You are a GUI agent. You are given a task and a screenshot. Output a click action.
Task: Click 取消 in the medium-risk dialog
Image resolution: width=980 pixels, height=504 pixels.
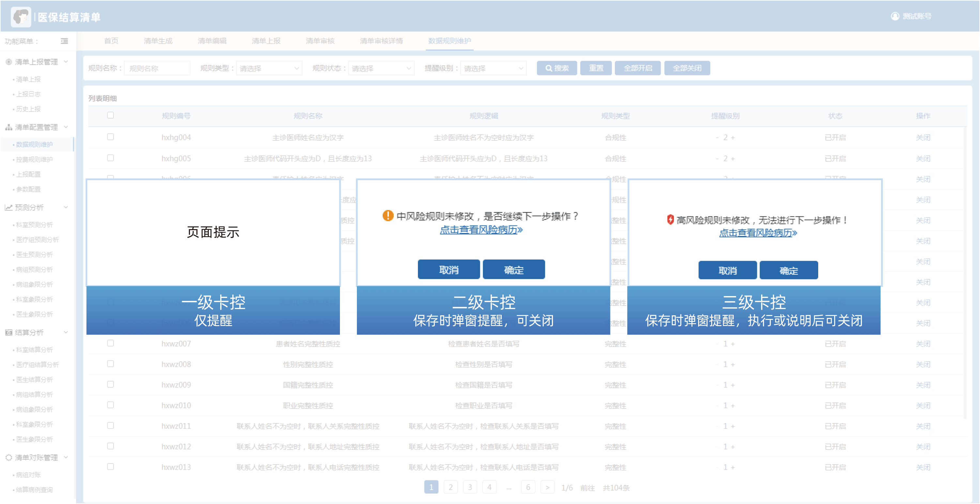pos(449,270)
